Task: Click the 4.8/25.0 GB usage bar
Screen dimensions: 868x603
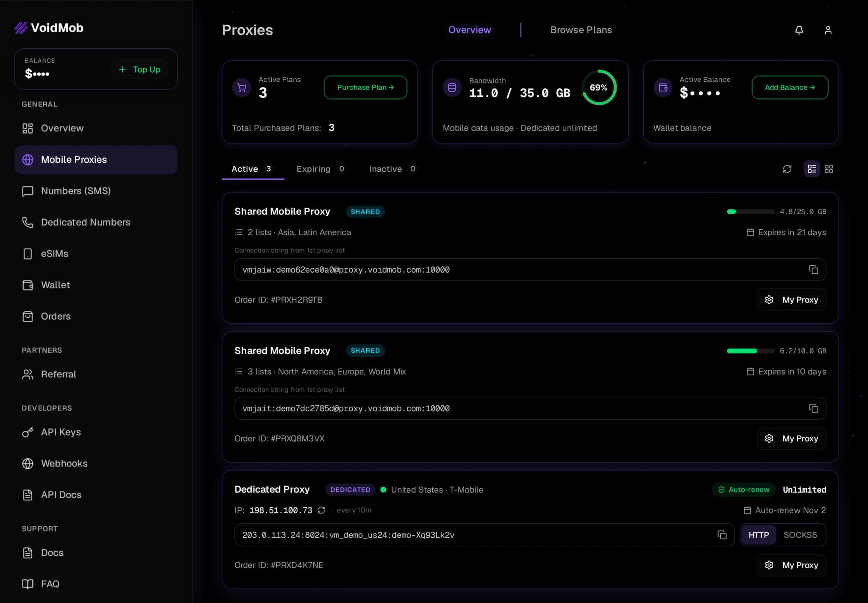Action: [x=751, y=212]
